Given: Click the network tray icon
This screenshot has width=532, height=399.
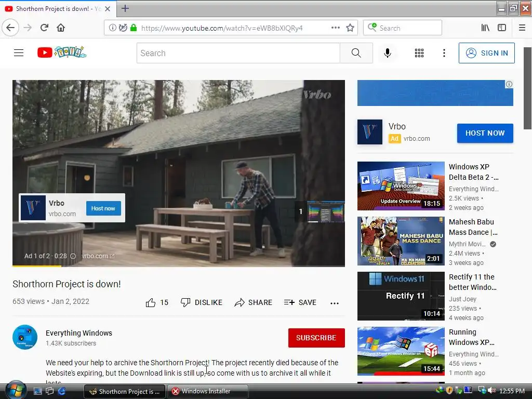Looking at the screenshot, I should tap(482, 391).
